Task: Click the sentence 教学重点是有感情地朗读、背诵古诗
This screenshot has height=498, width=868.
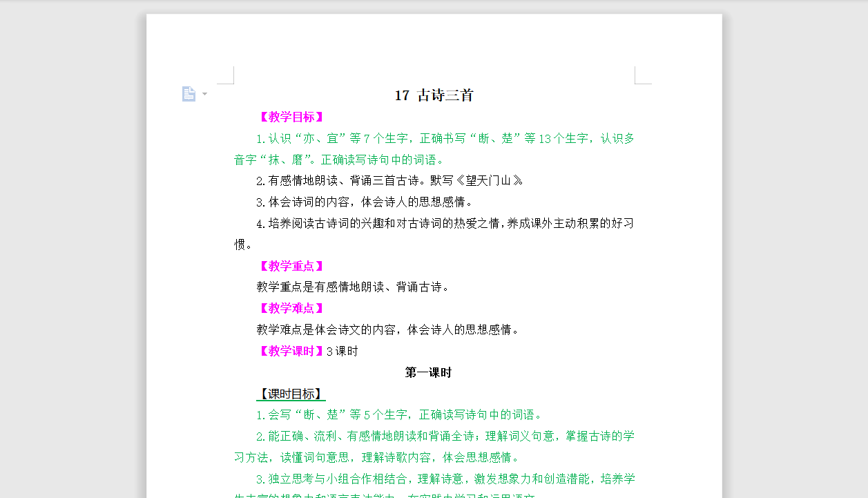Action: pyautogui.click(x=352, y=287)
